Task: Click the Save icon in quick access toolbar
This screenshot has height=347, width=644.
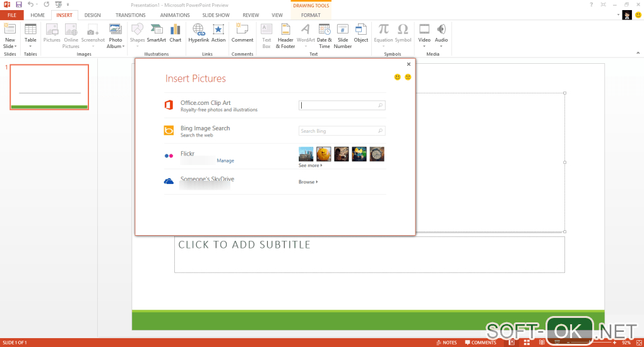Action: 18,4
